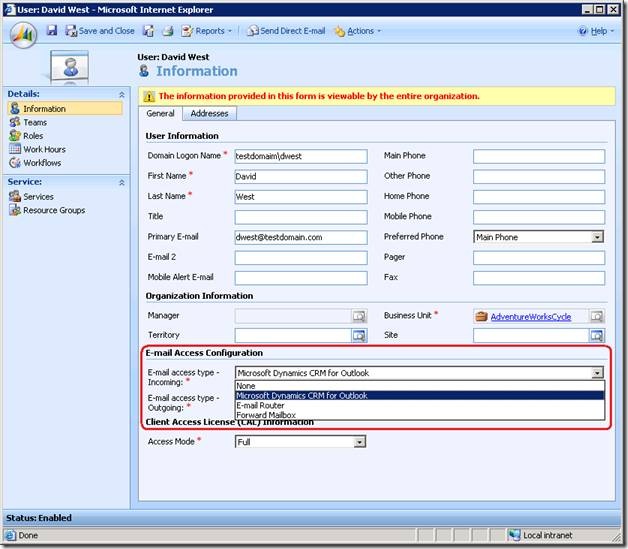Open the Help menu
This screenshot has width=628, height=549.
click(595, 31)
